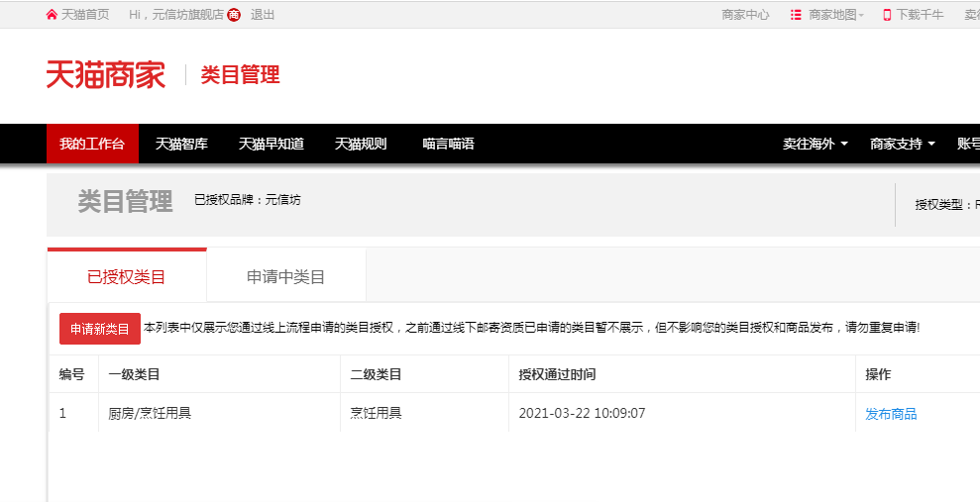Click the 已授权品牌：元信坊 text
Image resolution: width=980 pixels, height=502 pixels.
248,200
